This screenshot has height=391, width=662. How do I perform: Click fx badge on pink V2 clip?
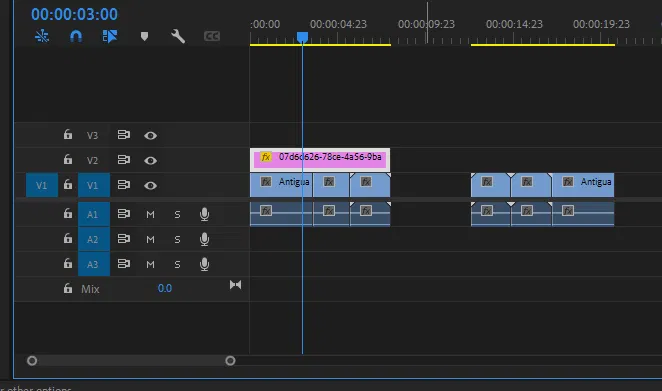(x=266, y=157)
